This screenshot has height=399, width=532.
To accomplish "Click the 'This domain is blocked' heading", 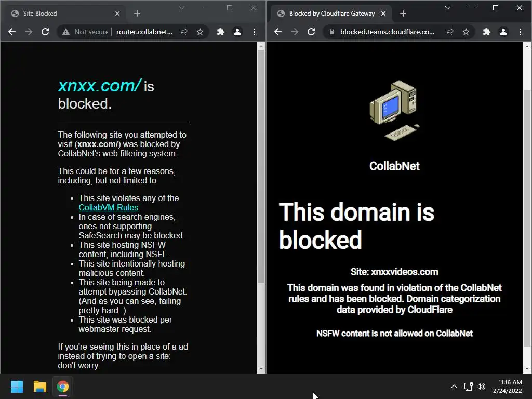I will (356, 225).
